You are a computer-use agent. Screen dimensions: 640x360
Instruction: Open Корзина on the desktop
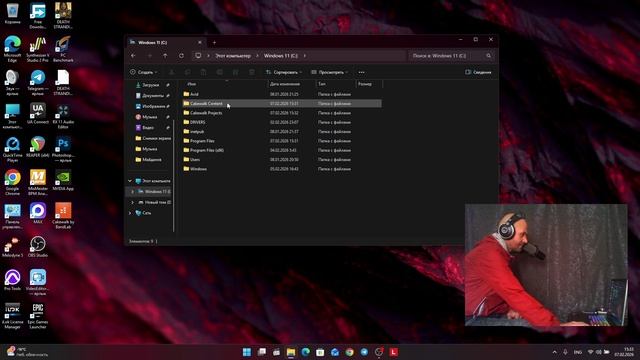click(x=13, y=14)
